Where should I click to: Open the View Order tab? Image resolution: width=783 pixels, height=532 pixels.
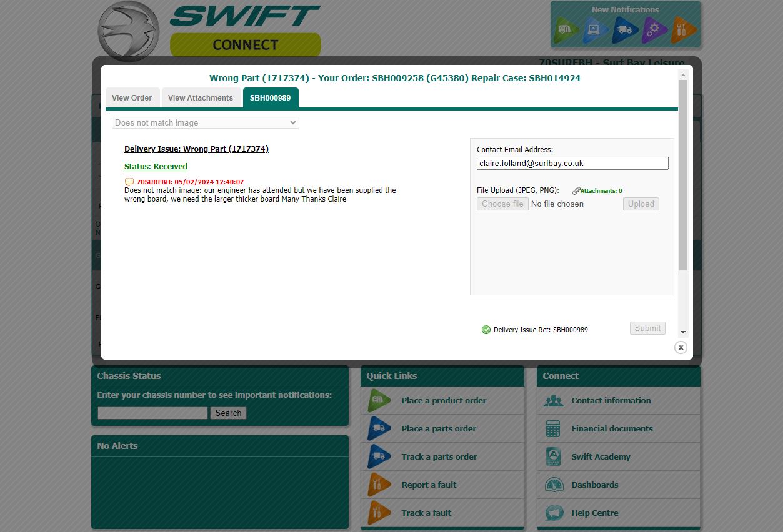click(132, 98)
